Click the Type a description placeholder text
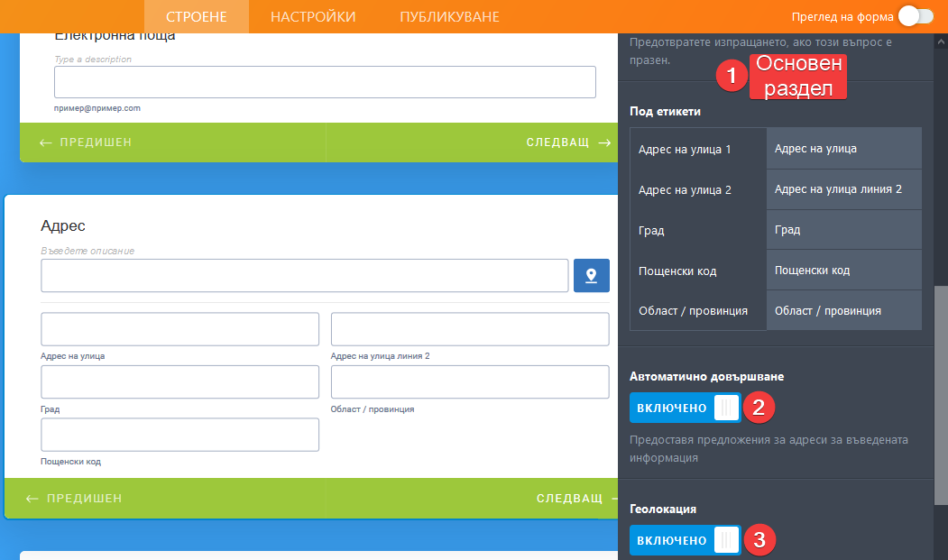 [x=93, y=60]
